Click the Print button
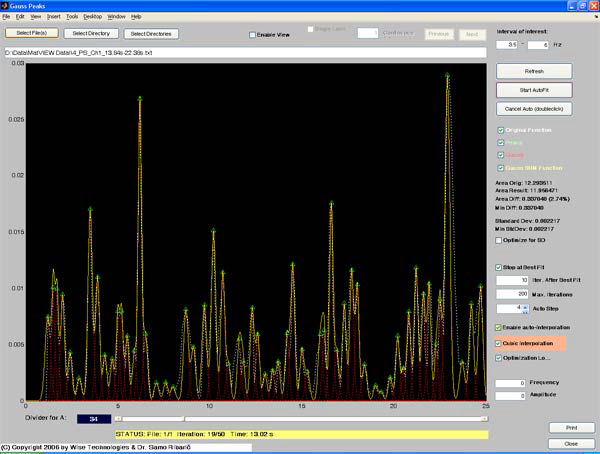Image resolution: width=600 pixels, height=454 pixels. [572, 428]
